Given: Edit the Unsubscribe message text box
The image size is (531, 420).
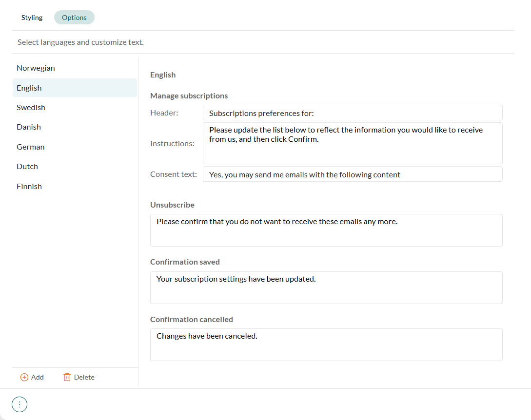Looking at the screenshot, I should [x=326, y=230].
